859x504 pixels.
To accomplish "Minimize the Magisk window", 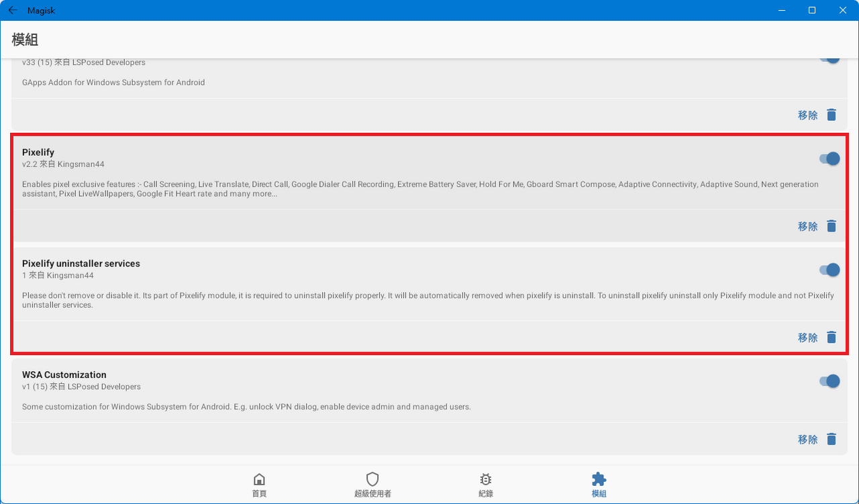I will (781, 10).
